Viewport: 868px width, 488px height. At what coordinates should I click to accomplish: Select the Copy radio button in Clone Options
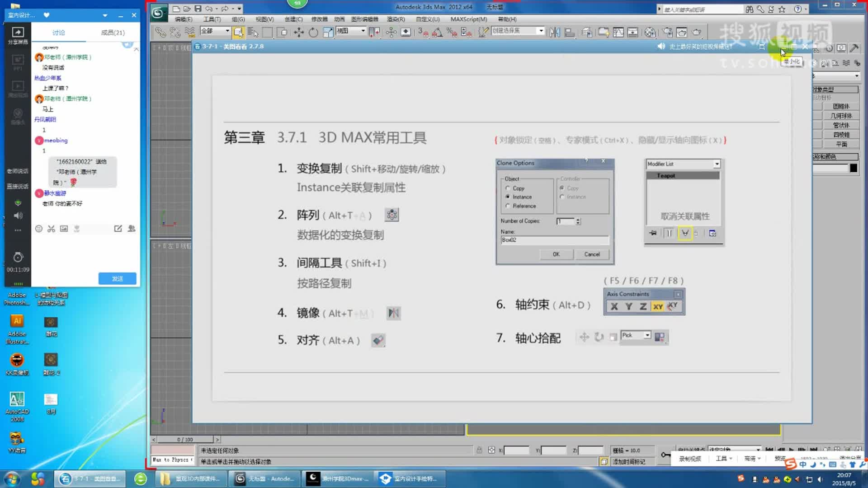click(x=508, y=188)
